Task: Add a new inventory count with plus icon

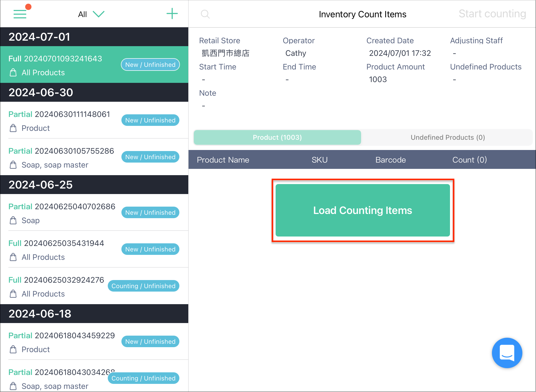Action: [x=172, y=14]
